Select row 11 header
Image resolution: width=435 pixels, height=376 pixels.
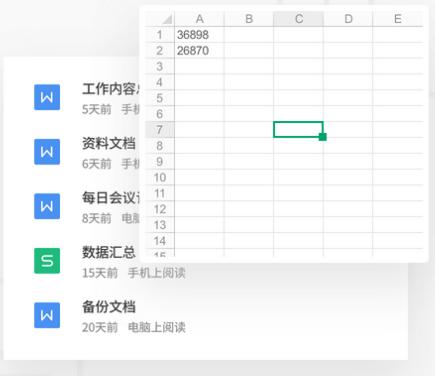click(x=160, y=193)
